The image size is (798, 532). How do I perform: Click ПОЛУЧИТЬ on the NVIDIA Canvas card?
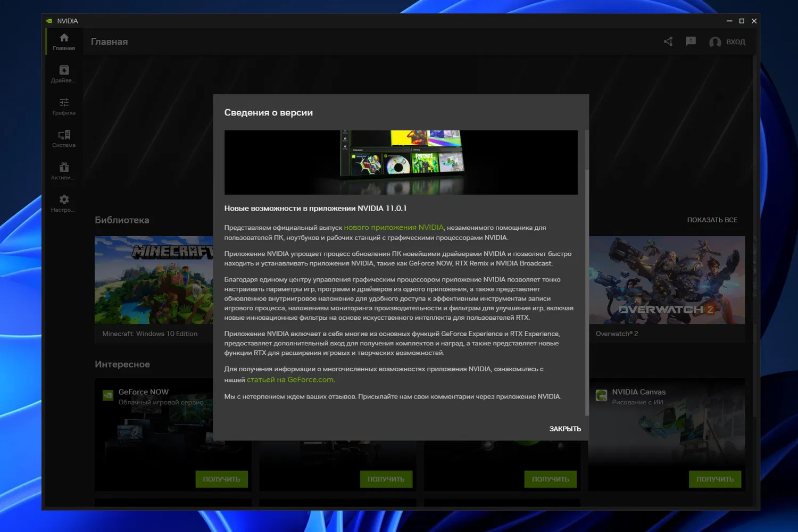pos(715,479)
